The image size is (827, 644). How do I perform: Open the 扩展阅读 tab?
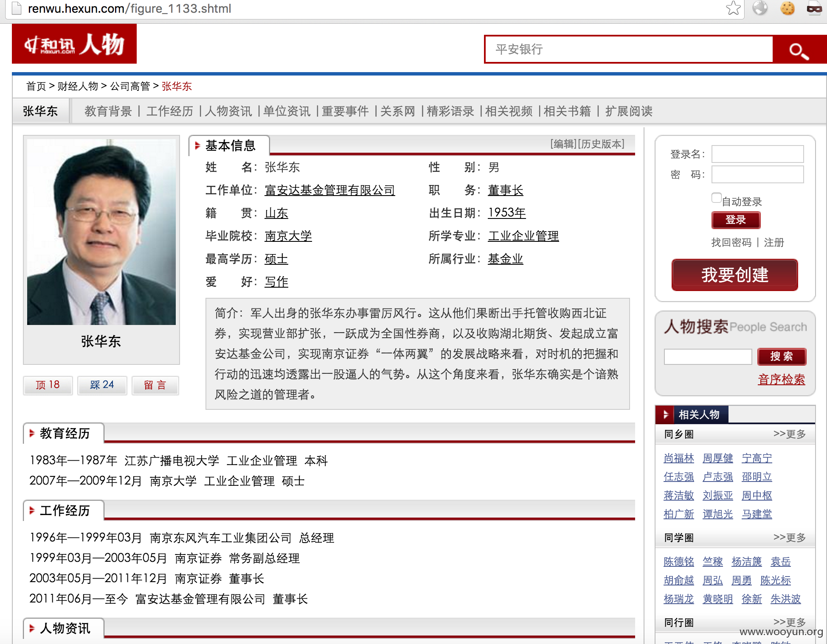point(629,111)
